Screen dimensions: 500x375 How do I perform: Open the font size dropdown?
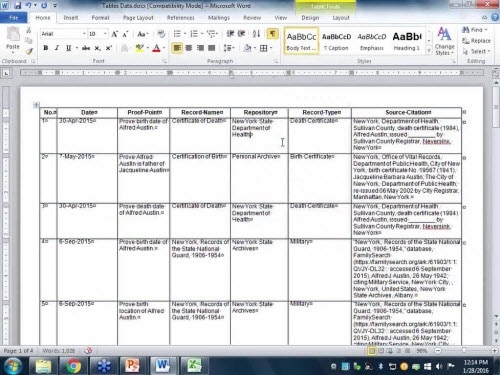(x=105, y=34)
